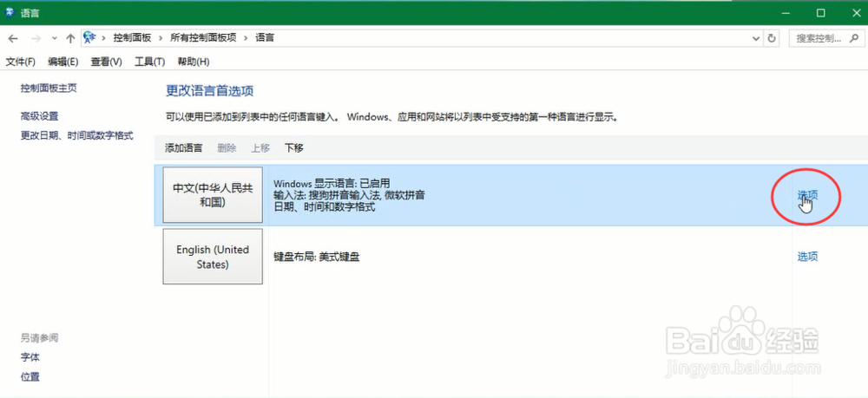Screen dimensions: 868x398
Task: Click the 键盘布局: 美式键盘 text
Action: 317,257
